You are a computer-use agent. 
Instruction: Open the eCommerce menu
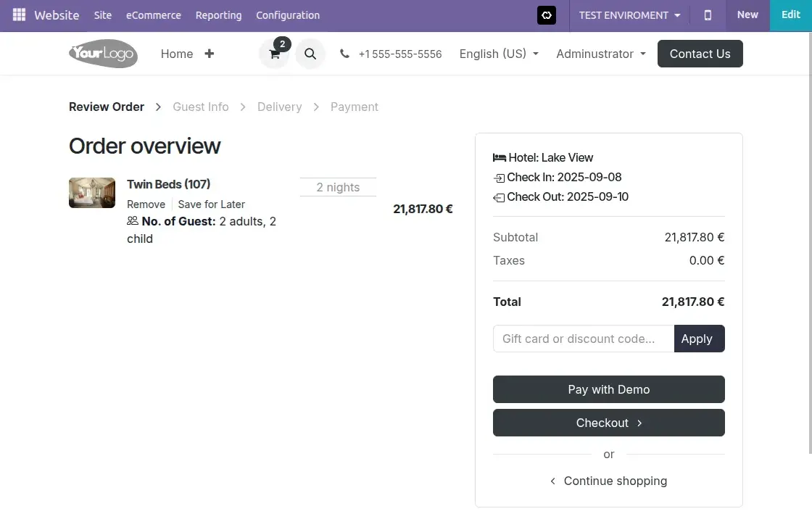coord(154,14)
